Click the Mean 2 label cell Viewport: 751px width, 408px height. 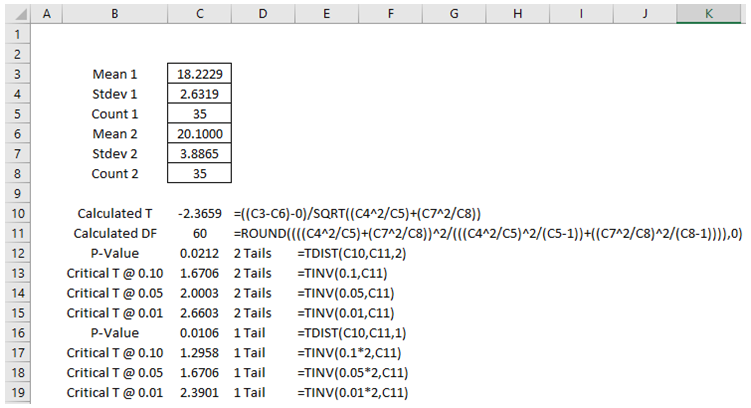pyautogui.click(x=115, y=134)
